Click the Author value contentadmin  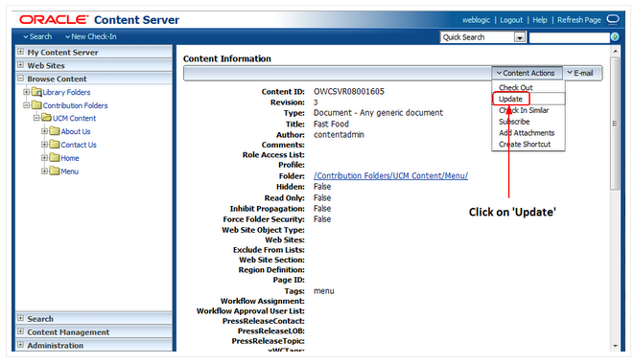pyautogui.click(x=339, y=134)
